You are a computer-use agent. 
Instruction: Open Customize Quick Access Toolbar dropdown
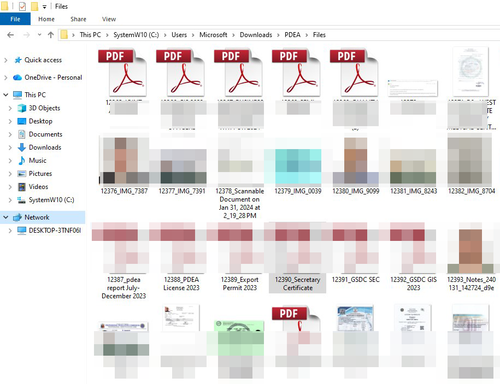pos(44,6)
